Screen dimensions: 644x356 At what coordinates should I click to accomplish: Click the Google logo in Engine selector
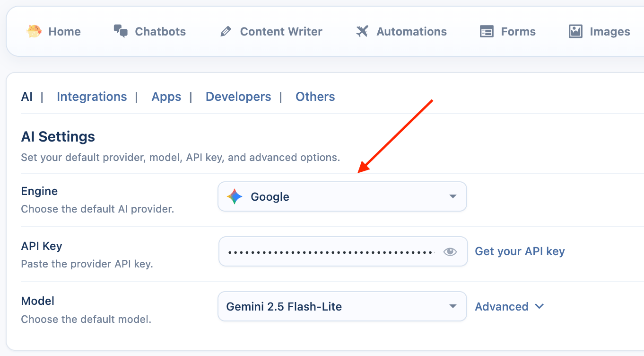235,196
